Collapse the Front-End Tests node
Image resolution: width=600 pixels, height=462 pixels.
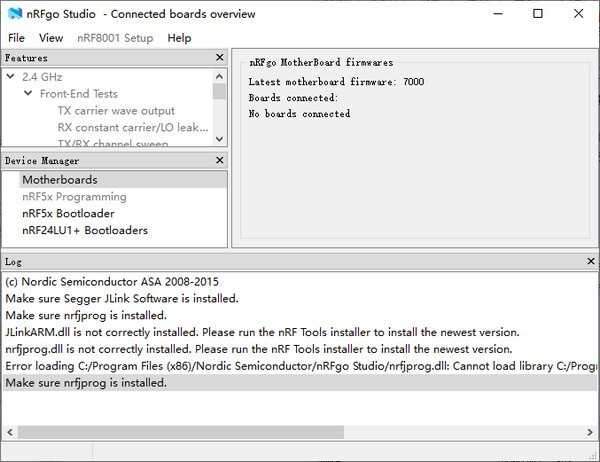point(28,93)
